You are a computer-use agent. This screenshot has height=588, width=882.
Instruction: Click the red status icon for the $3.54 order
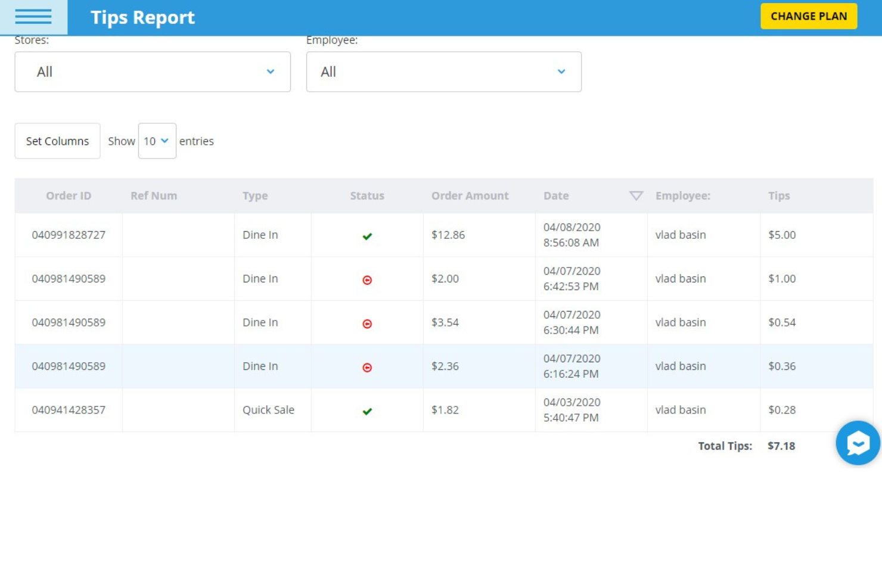tap(367, 324)
